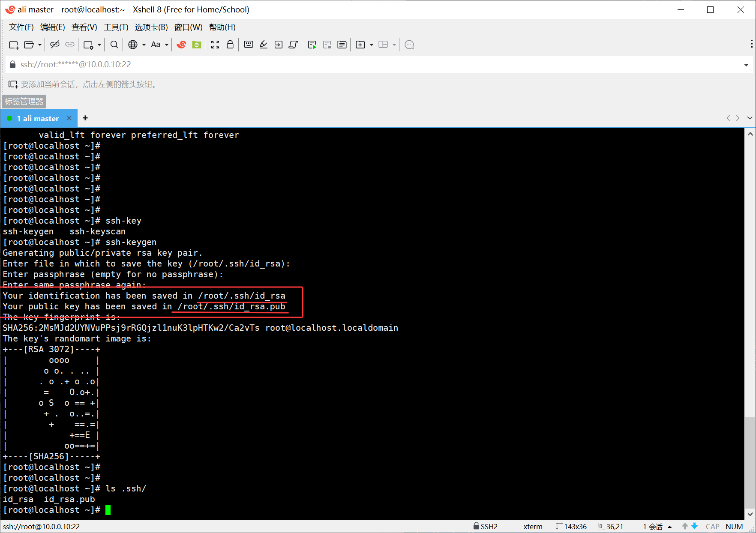The image size is (756, 533).
Task: Click the SSH2 lock status indicator
Action: tap(485, 526)
